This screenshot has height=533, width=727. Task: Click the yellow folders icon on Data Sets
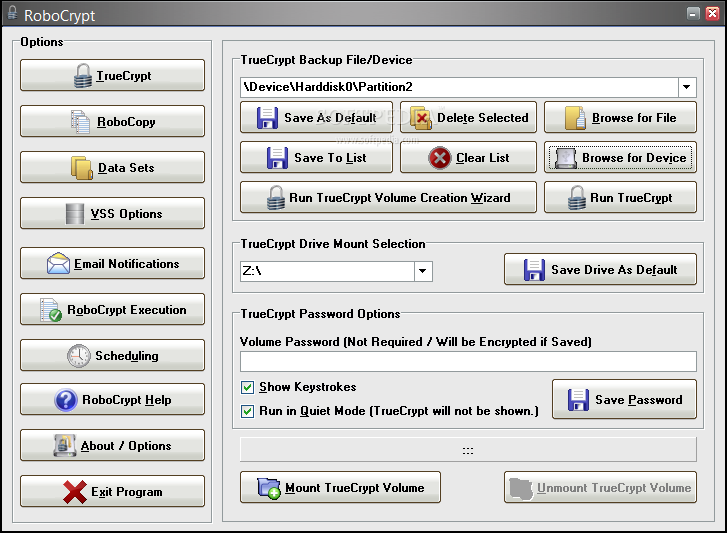pos(82,168)
